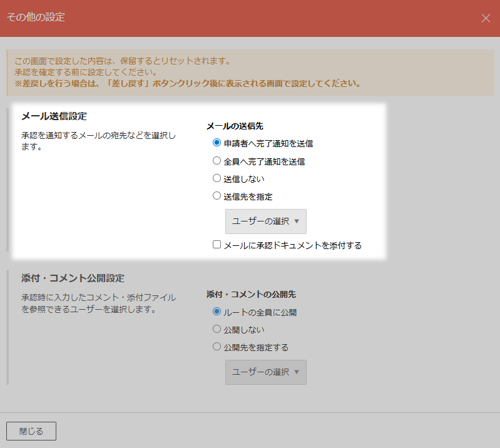The width and height of the screenshot is (500, 448).
Task: Select ルートの全員に公開 radio option
Action: tap(217, 312)
